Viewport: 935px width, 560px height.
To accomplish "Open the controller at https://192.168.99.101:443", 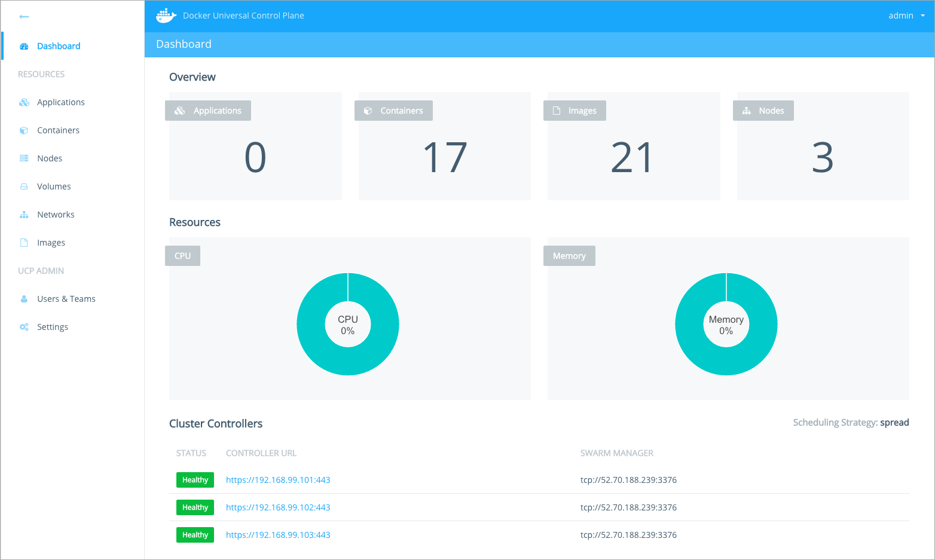I will tap(278, 479).
